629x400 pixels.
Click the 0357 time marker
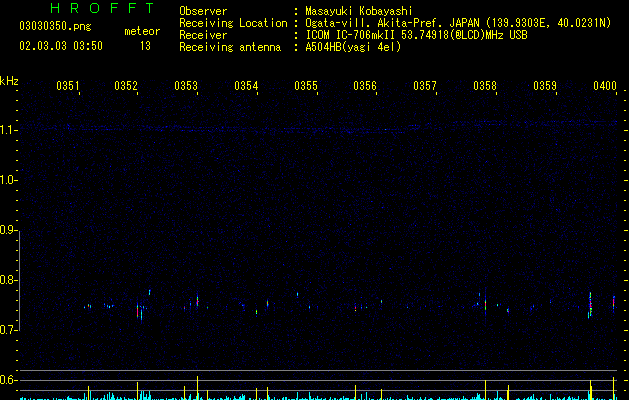425,86
